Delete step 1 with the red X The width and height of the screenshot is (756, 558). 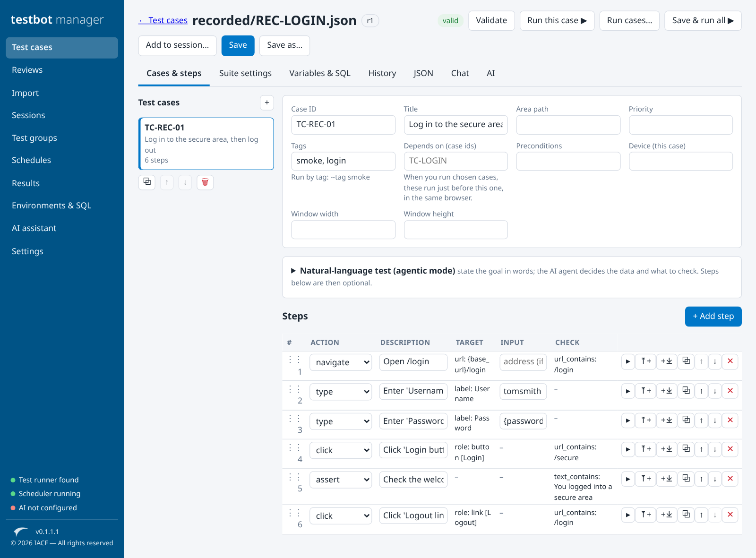tap(730, 361)
